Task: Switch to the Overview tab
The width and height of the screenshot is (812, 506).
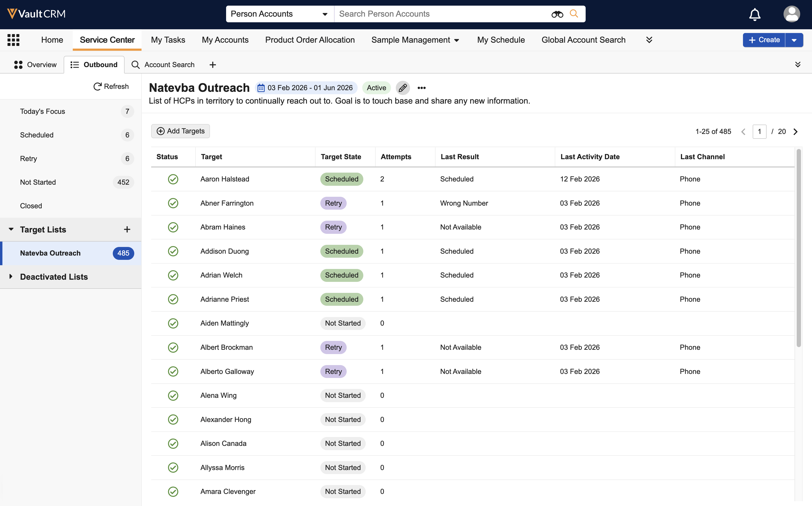Action: click(x=35, y=65)
